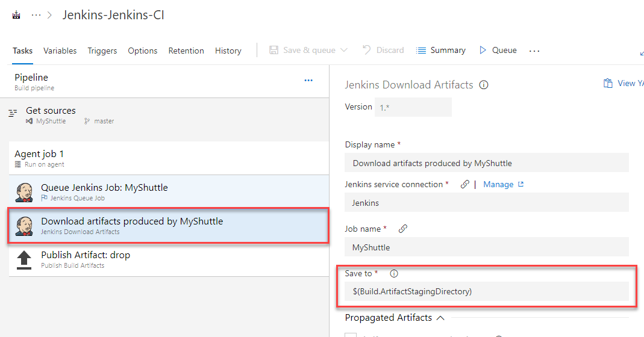Expand the Save & queue dropdown arrow
Image resolution: width=644 pixels, height=337 pixels.
click(x=344, y=50)
